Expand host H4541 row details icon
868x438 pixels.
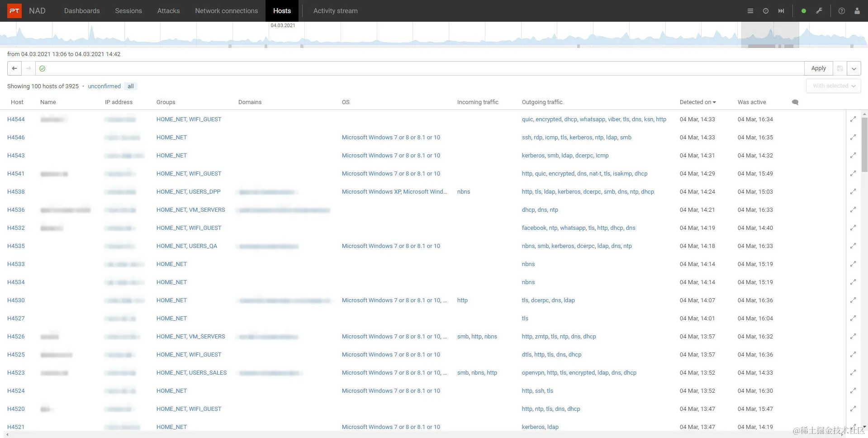853,174
